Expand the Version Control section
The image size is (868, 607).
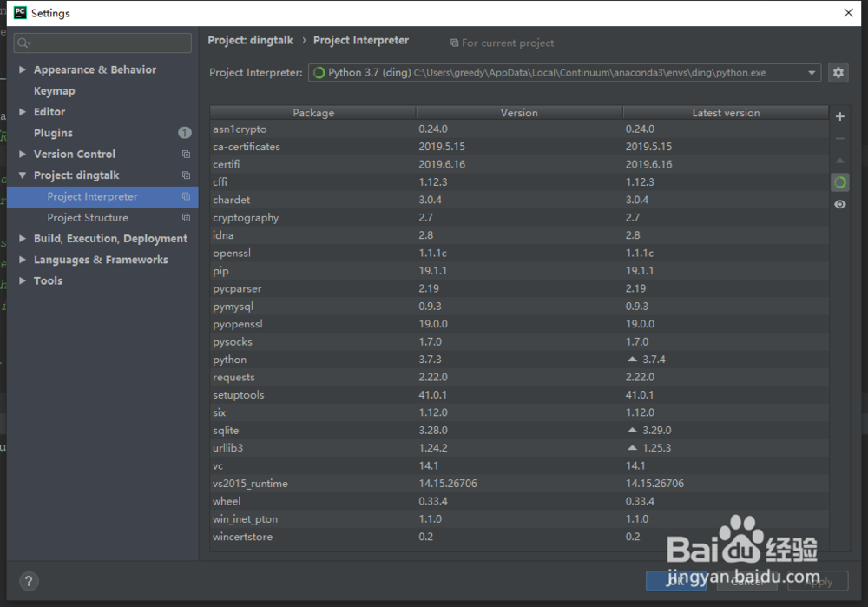23,154
